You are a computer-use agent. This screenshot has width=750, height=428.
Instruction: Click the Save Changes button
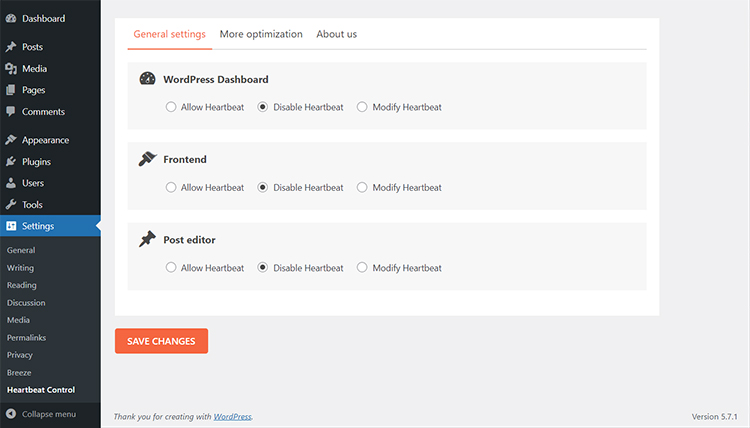161,341
